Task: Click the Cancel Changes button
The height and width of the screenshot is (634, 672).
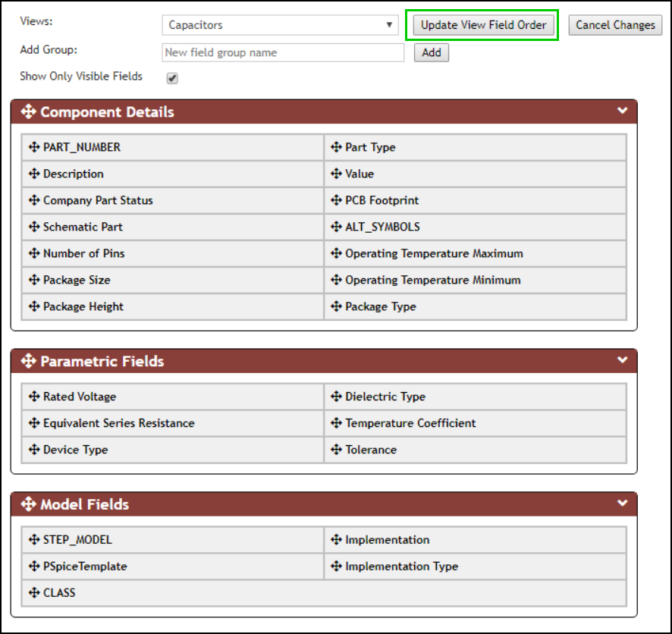Action: tap(615, 25)
